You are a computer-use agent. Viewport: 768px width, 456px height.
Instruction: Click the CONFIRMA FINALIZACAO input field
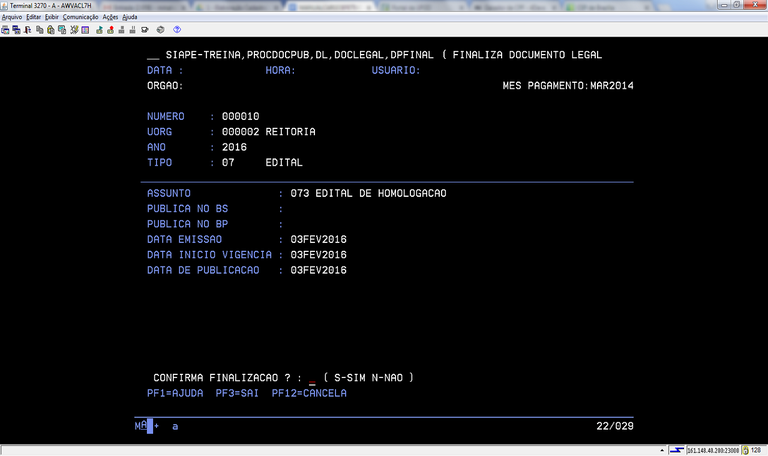(x=312, y=378)
